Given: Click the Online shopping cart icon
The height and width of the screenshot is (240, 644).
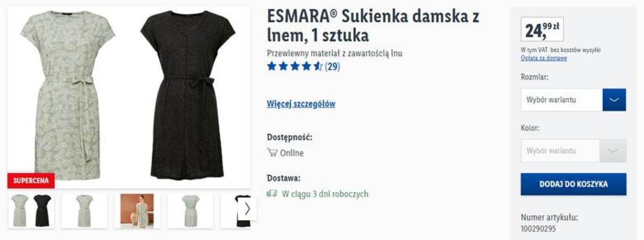Looking at the screenshot, I should [272, 153].
